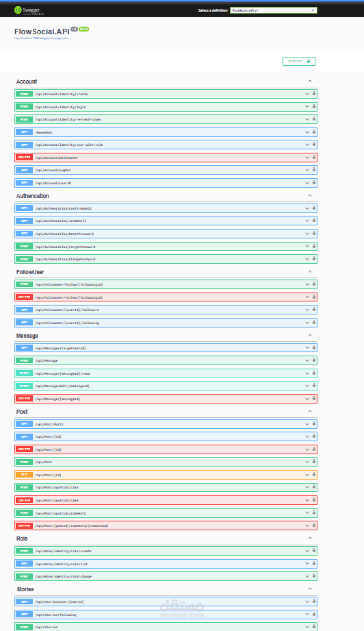This screenshot has height=631, width=364.
Task: Click lock icon on Role list row
Action: pos(314,563)
